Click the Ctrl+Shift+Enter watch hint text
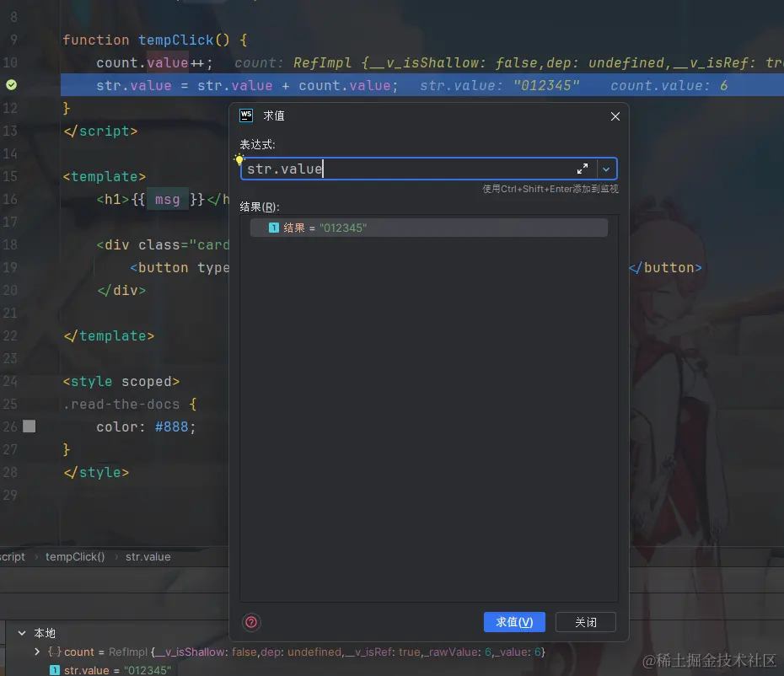The height and width of the screenshot is (676, 784). pos(550,189)
